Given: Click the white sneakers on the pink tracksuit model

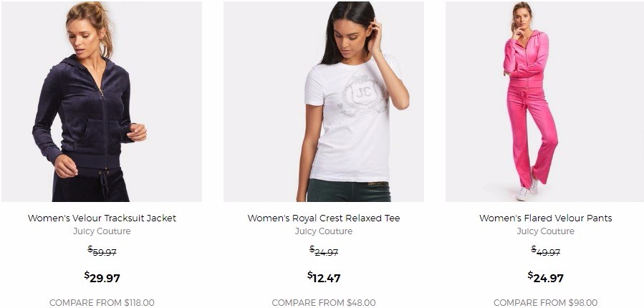Looking at the screenshot, I should tap(527, 191).
